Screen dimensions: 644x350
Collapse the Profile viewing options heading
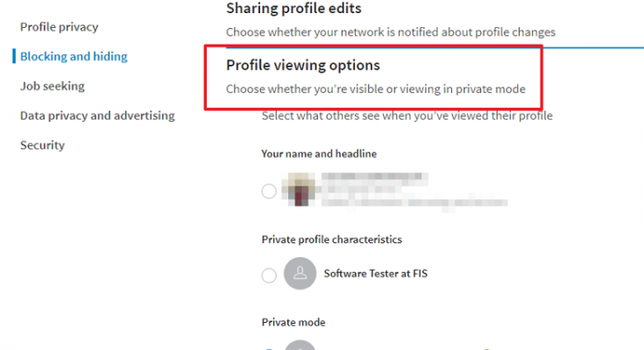pyautogui.click(x=303, y=66)
